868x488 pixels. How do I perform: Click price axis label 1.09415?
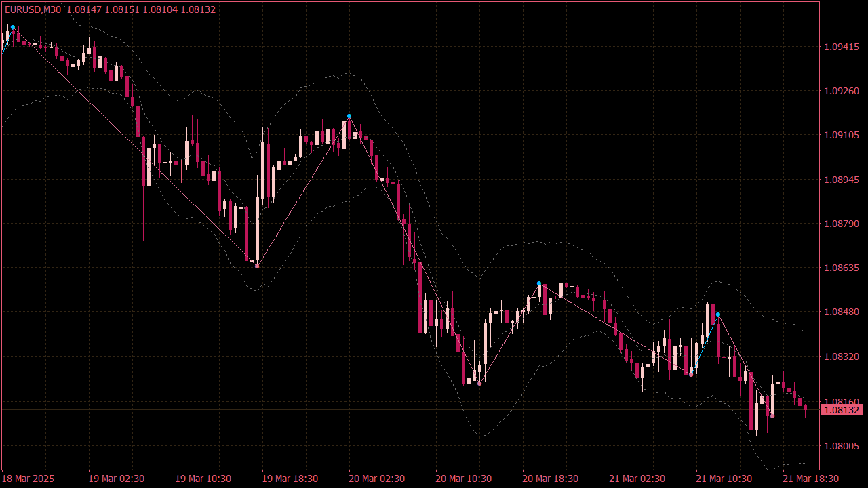840,47
